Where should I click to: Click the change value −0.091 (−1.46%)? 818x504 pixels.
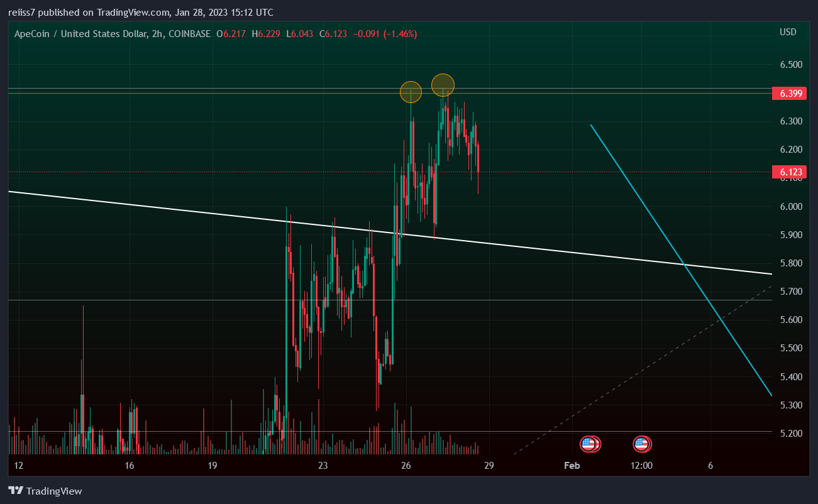coord(385,34)
